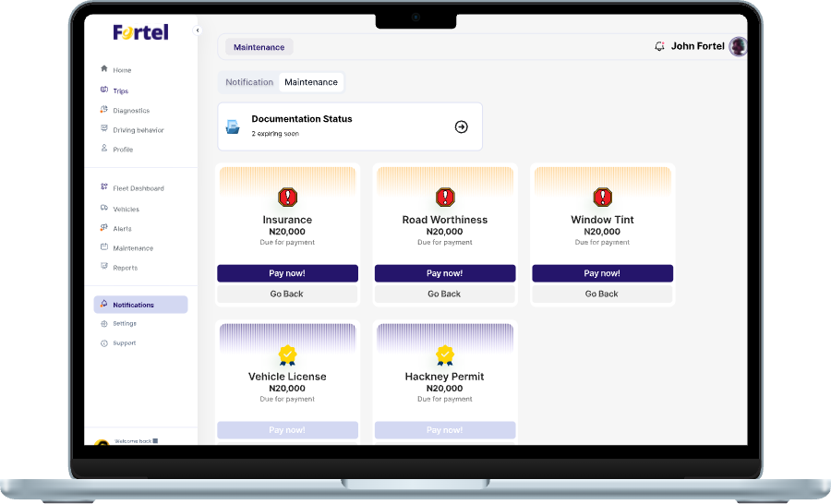This screenshot has width=831, height=504.
Task: Open Settings in the sidebar
Action: (119, 323)
